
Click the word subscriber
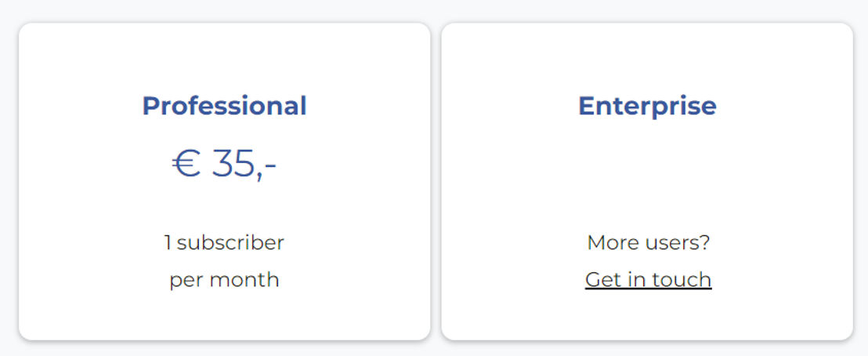coord(230,242)
